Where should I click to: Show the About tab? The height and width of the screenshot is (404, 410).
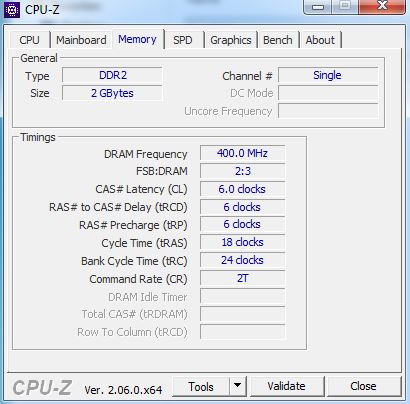coord(320,40)
